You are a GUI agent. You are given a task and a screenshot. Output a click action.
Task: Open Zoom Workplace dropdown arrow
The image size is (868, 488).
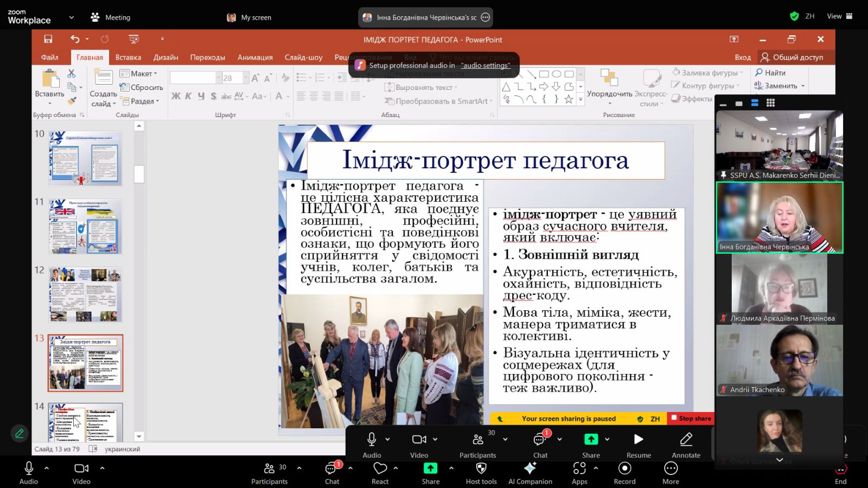click(71, 17)
